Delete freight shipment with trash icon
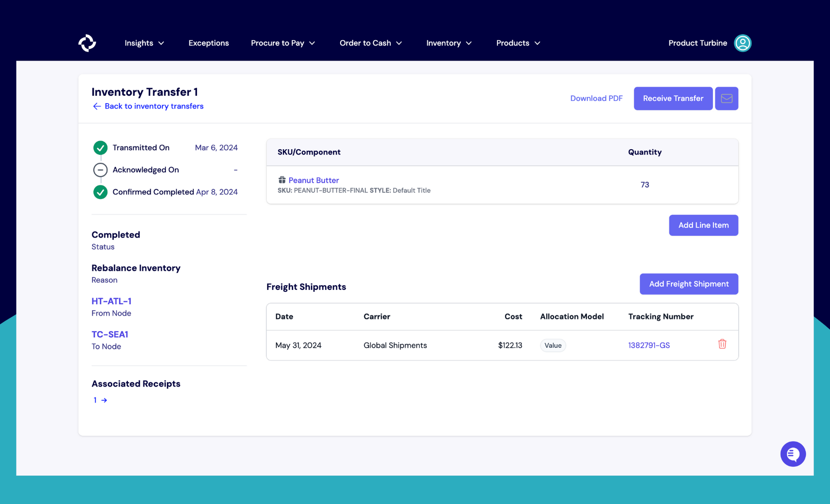 (x=722, y=344)
